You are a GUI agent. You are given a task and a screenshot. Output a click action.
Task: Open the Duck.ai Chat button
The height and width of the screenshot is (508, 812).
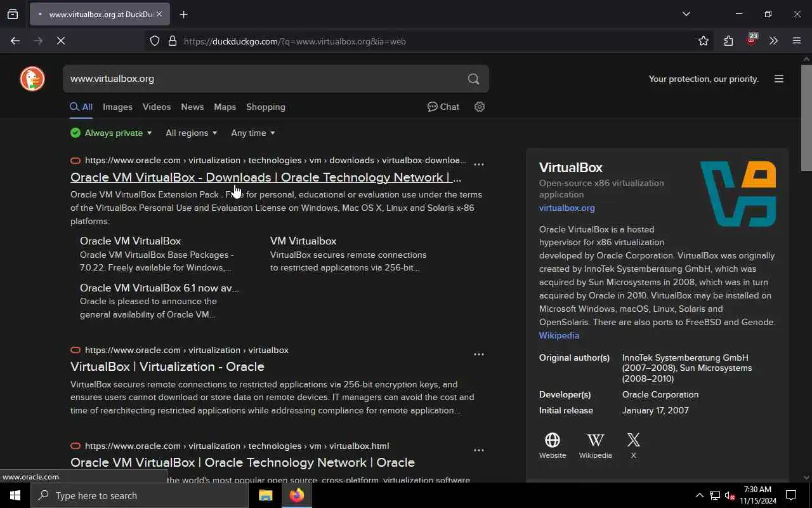coord(443,107)
